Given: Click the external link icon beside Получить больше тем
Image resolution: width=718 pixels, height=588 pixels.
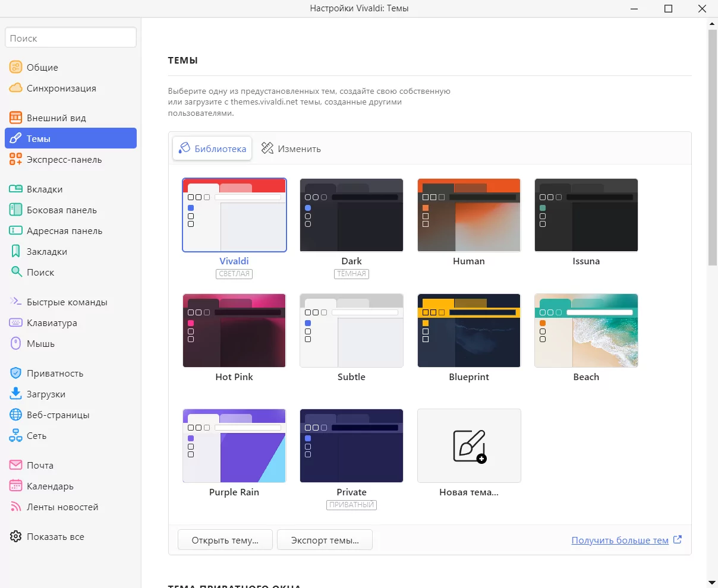Looking at the screenshot, I should 677,540.
